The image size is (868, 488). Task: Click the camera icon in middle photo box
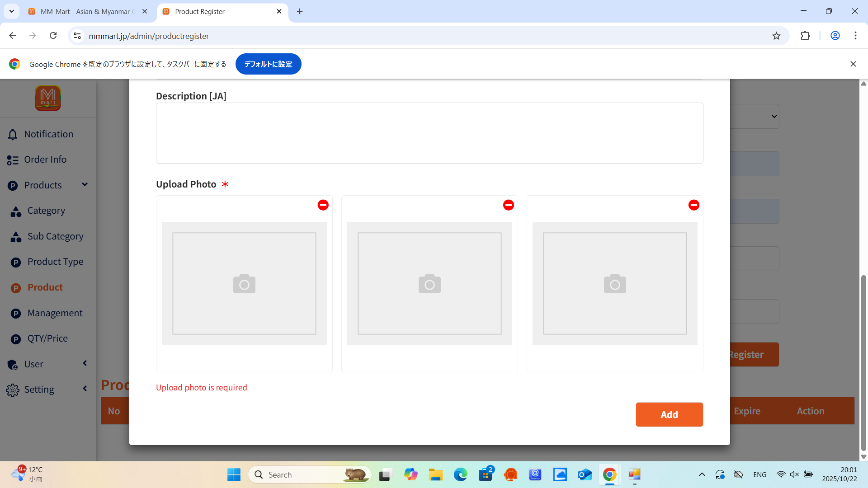pos(429,284)
